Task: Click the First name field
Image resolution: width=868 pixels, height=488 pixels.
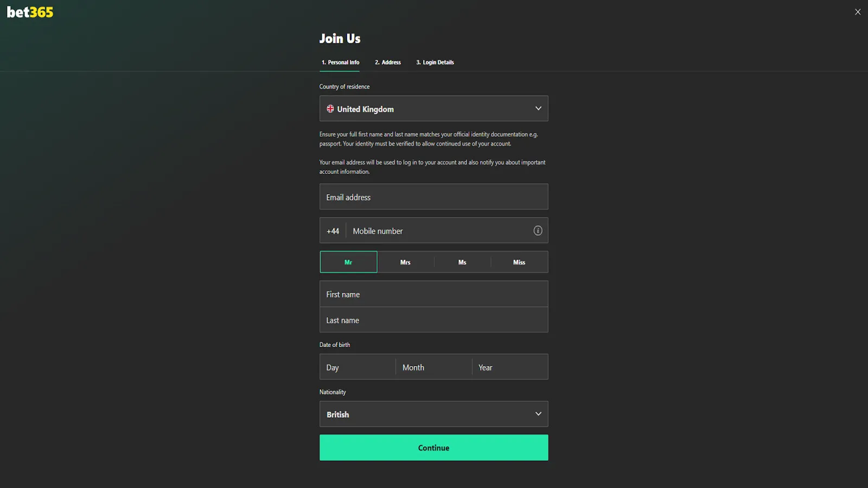Action: click(433, 294)
